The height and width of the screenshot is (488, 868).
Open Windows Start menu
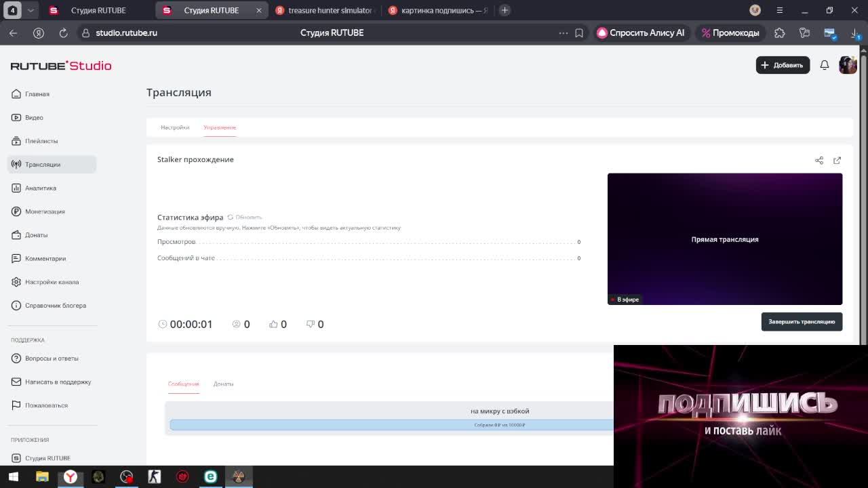point(14,476)
